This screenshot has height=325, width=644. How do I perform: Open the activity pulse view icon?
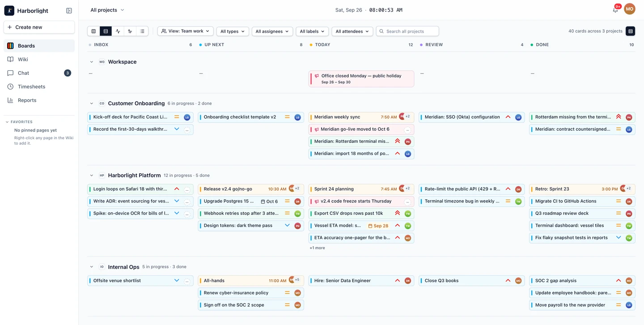pyautogui.click(x=118, y=31)
